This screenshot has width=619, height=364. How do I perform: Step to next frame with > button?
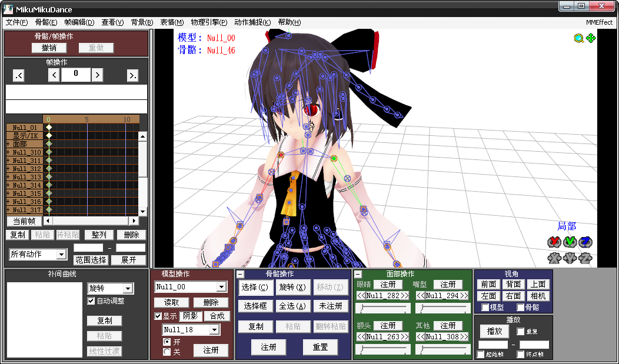pos(98,75)
